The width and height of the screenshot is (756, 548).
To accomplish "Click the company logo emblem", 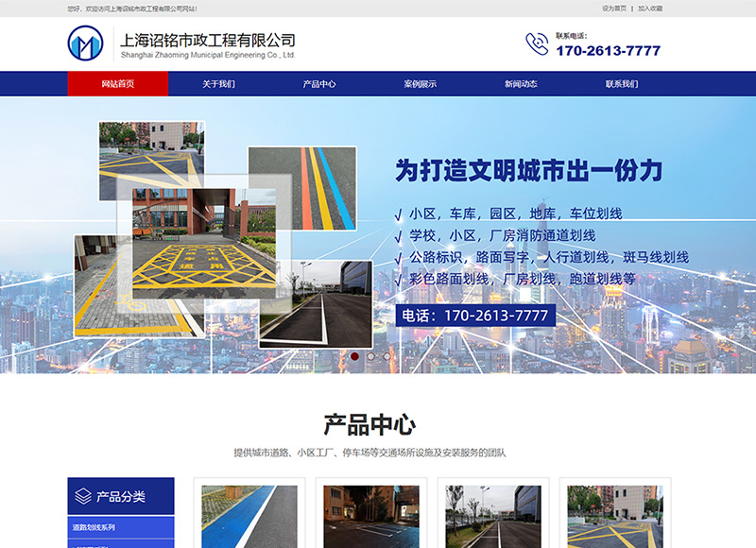I will point(85,43).
